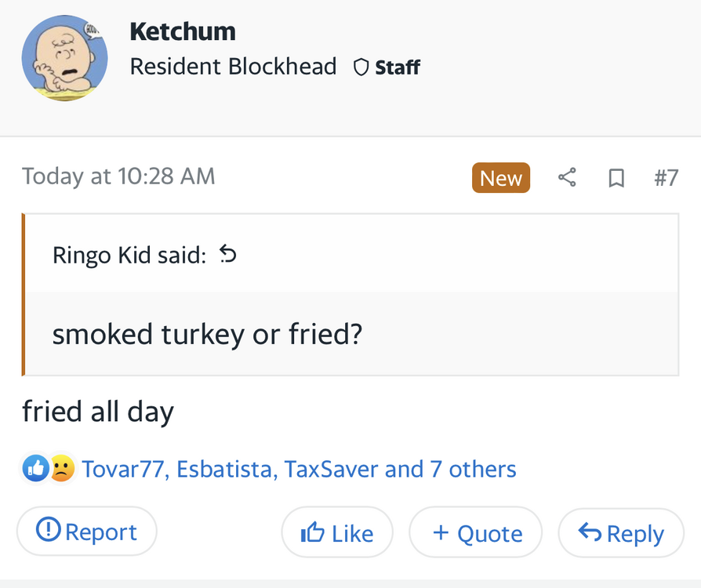The image size is (701, 588).
Task: Click Ketchum's Charlie Brown avatar
Action: [x=64, y=58]
